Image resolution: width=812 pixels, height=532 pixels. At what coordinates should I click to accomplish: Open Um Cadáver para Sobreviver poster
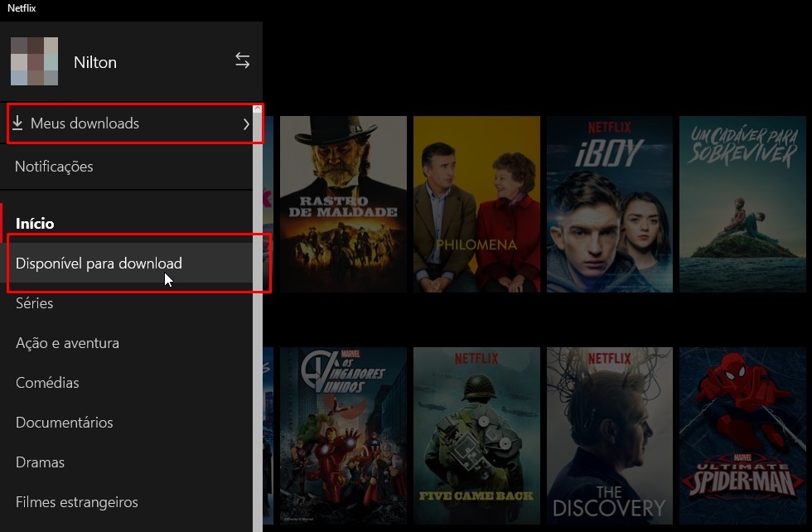[x=742, y=204]
